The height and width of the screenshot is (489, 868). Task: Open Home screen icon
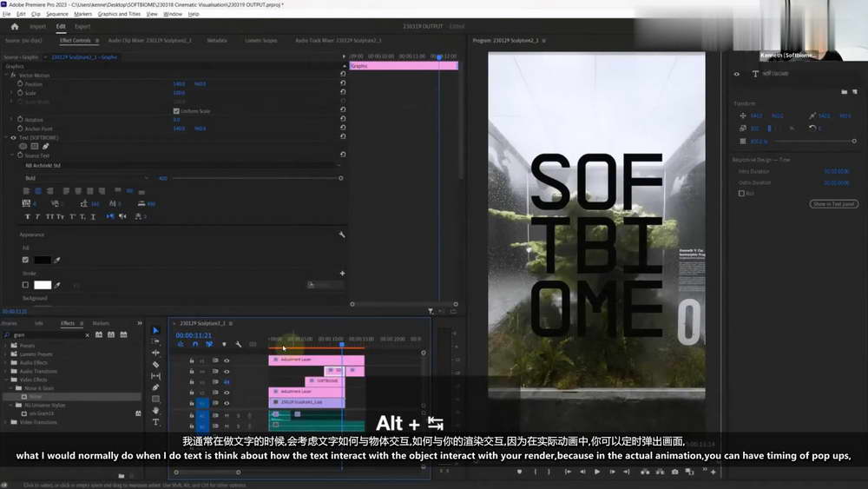[x=15, y=27]
